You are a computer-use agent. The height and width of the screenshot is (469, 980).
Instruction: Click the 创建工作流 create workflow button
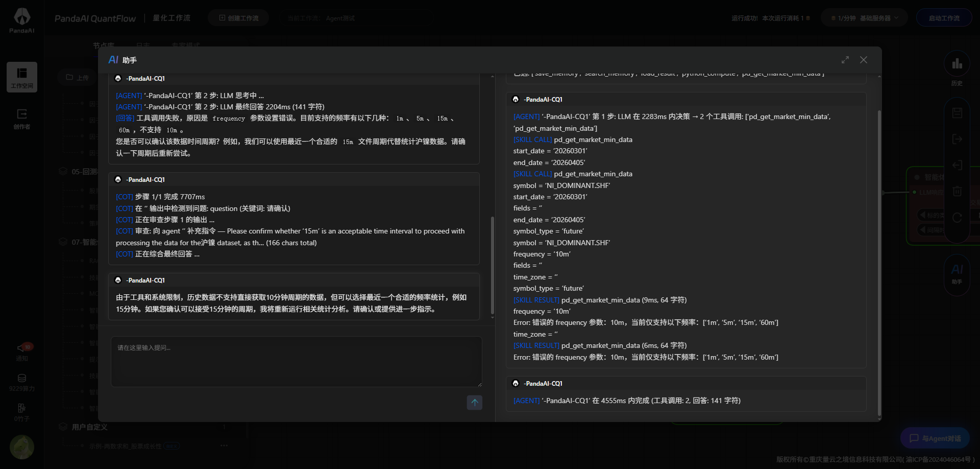238,18
